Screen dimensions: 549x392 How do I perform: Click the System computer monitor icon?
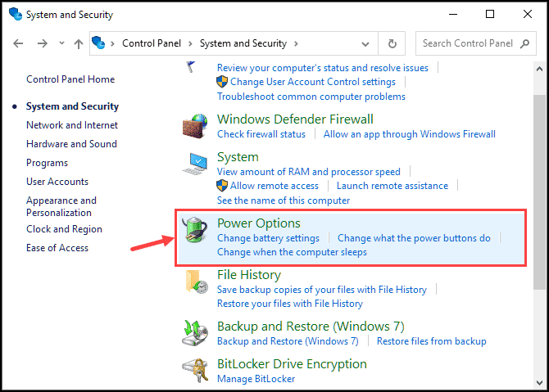coord(195,164)
